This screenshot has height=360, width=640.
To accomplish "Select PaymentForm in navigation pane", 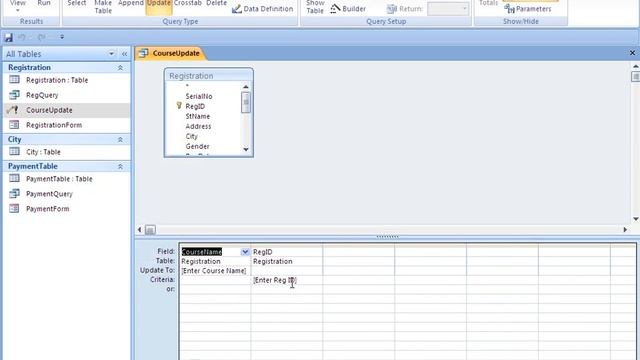I will (47, 209).
